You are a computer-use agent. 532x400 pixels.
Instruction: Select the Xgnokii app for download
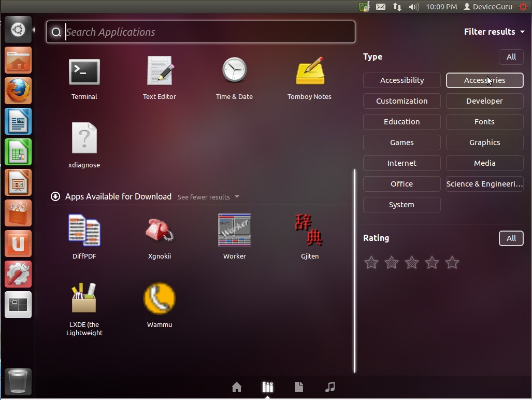160,237
